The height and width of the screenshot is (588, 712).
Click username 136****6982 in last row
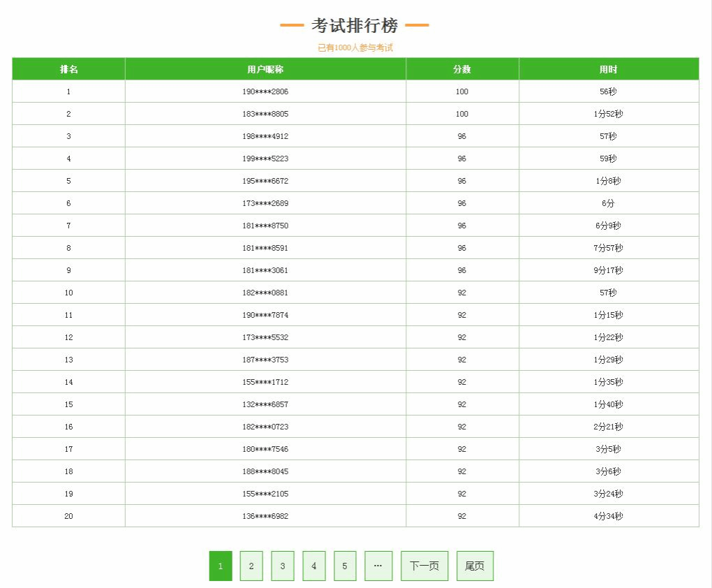pos(265,516)
